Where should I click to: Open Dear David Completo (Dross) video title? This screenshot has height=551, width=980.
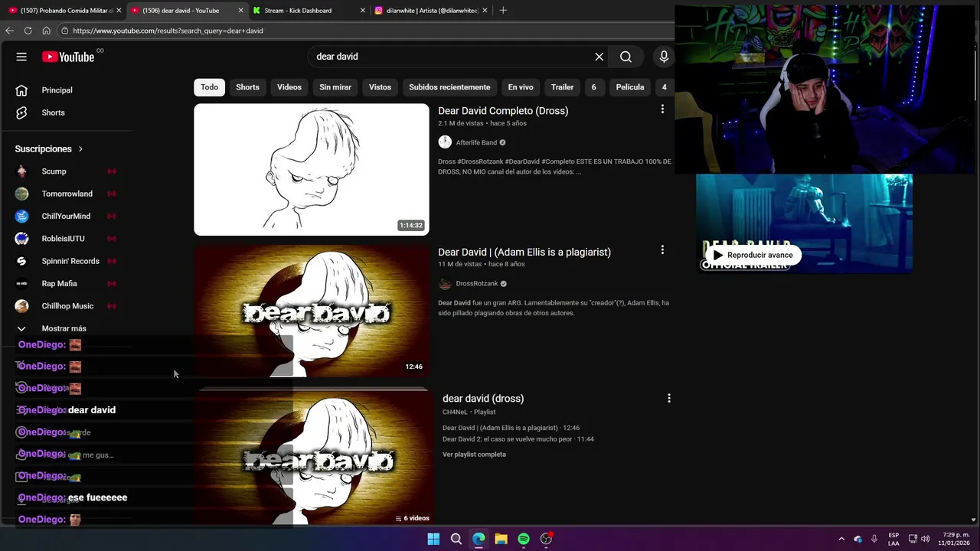tap(503, 111)
